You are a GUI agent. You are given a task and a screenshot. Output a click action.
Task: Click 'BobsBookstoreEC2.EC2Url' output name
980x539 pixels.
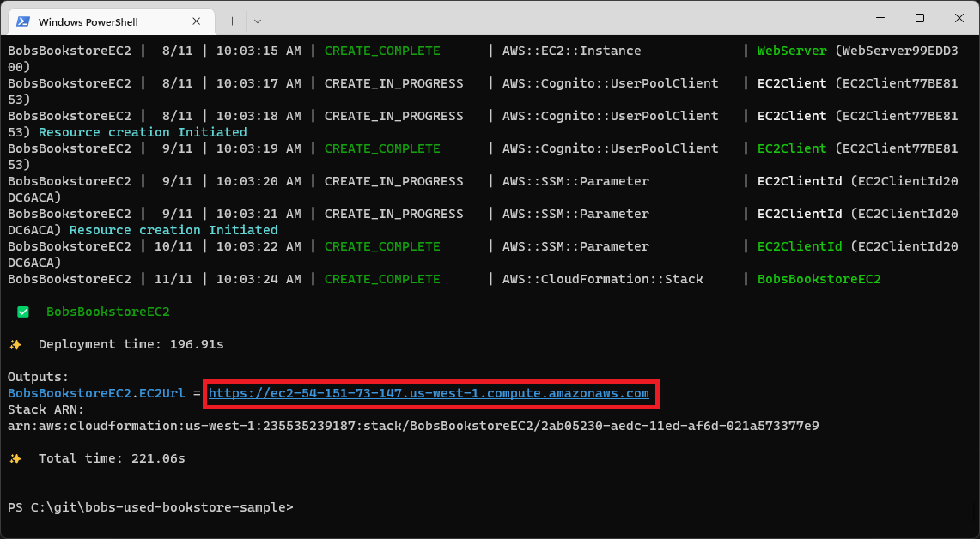96,393
